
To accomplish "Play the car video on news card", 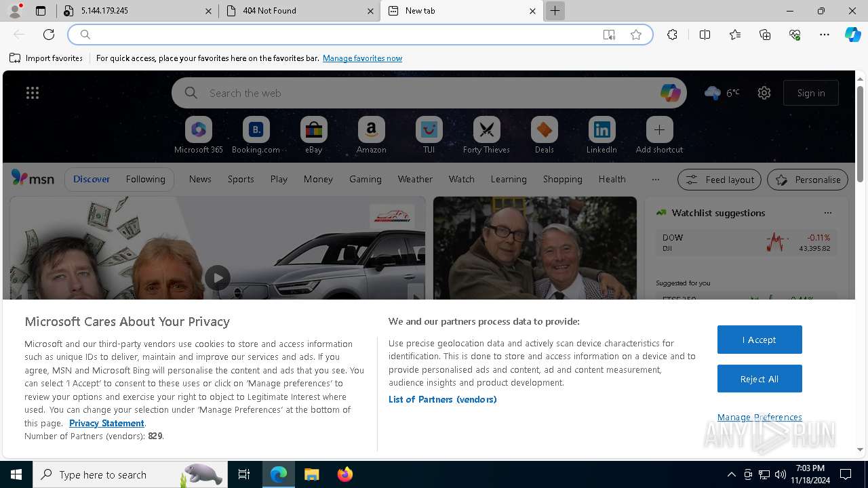I will [x=218, y=278].
